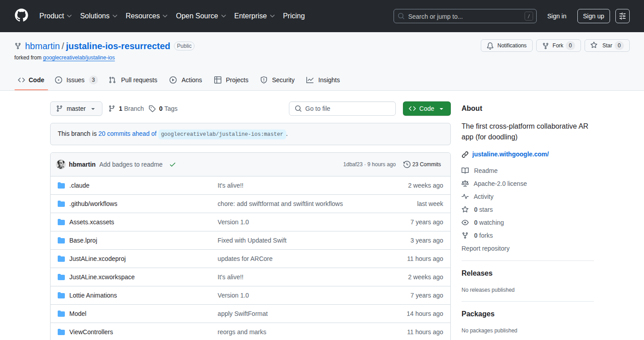Open the .claude folder via its folder icon
Screen dimensions: 644x340
pyautogui.click(x=61, y=185)
